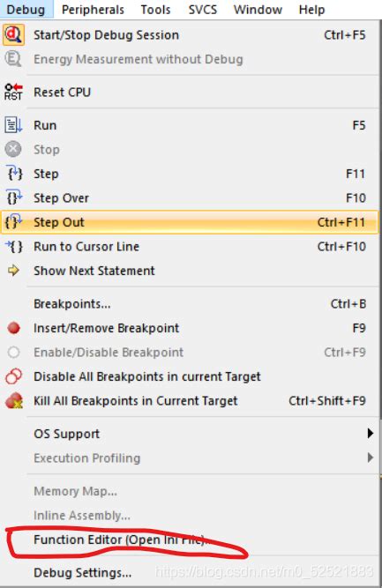Viewport: 382px width, 588px height.
Task: Open the Window menu
Action: pyautogui.click(x=258, y=10)
